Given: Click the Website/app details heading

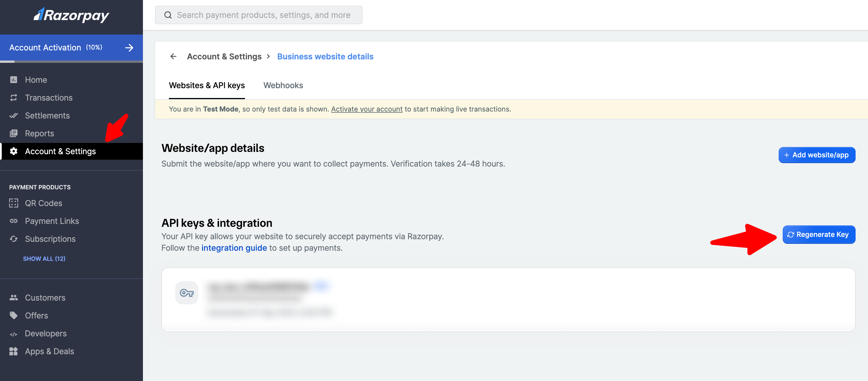Looking at the screenshot, I should (x=213, y=148).
